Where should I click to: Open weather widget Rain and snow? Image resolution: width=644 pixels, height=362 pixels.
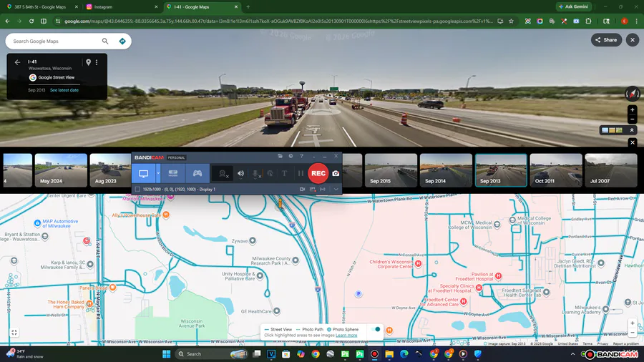point(24,354)
